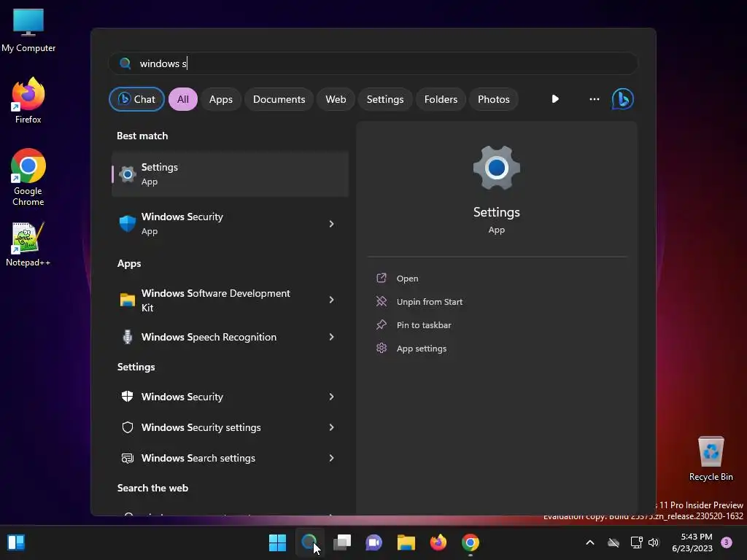This screenshot has height=560, width=747.
Task: Select the Web filter tab
Action: click(x=336, y=99)
